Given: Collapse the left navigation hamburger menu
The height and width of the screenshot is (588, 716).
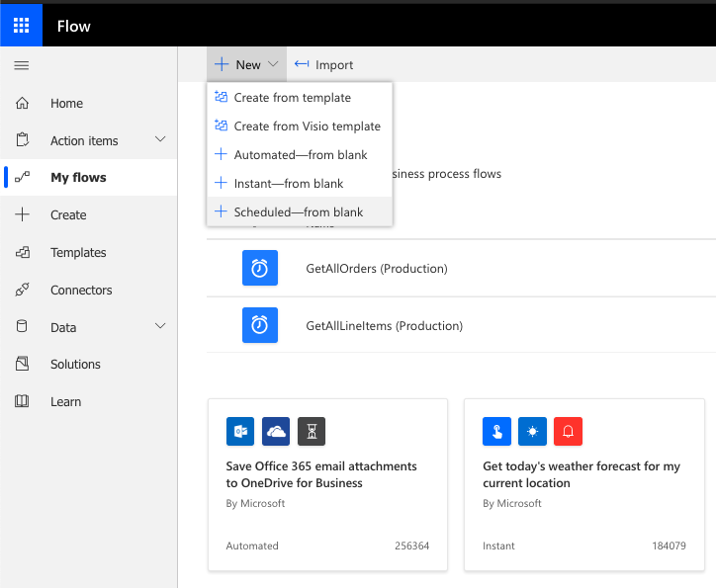Looking at the screenshot, I should click(22, 65).
